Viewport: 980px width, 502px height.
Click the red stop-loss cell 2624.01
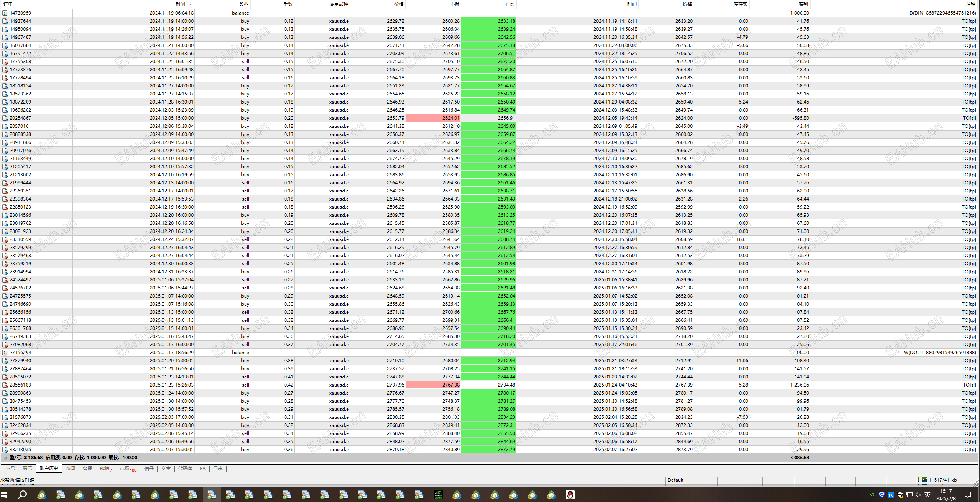point(433,118)
